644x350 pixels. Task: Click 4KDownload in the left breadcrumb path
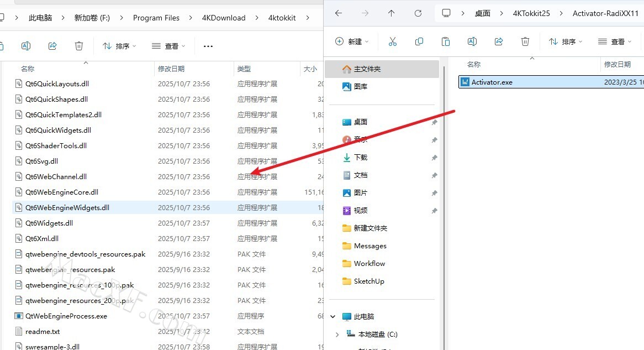pos(224,18)
